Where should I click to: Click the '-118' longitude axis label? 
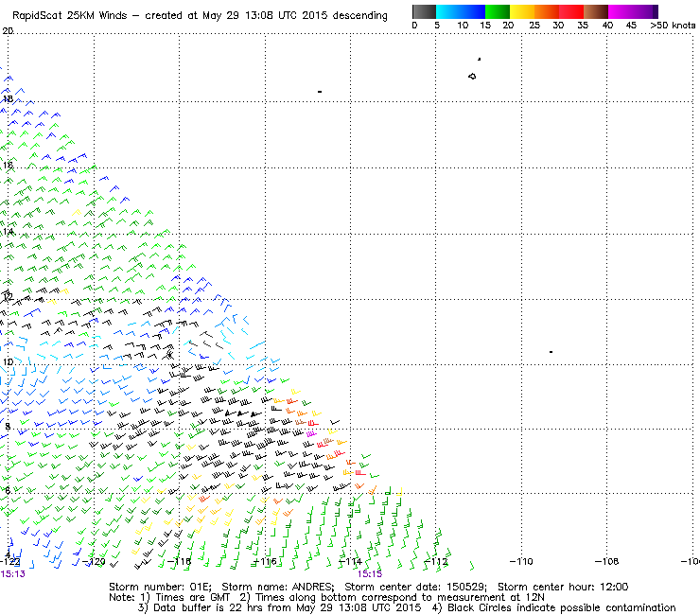click(179, 561)
